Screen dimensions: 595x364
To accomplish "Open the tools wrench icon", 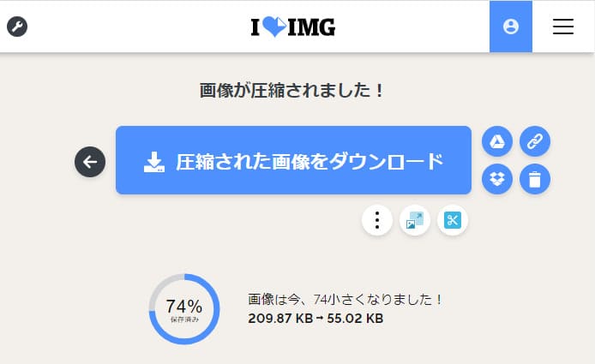I will point(17,27).
